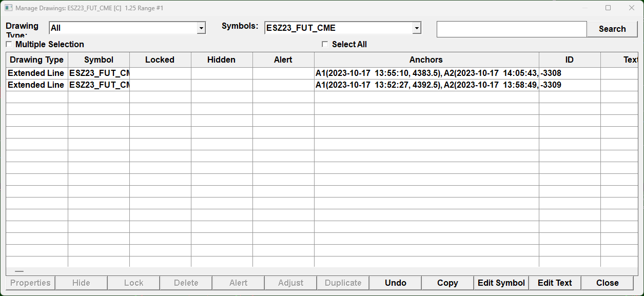
Task: Sort by the Drawing Type column header
Action: pos(37,60)
